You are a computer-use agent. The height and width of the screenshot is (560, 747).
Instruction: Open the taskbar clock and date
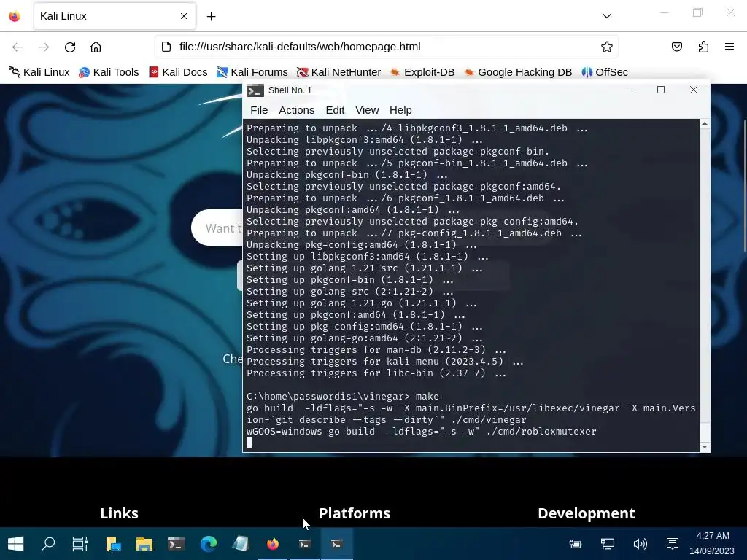713,543
